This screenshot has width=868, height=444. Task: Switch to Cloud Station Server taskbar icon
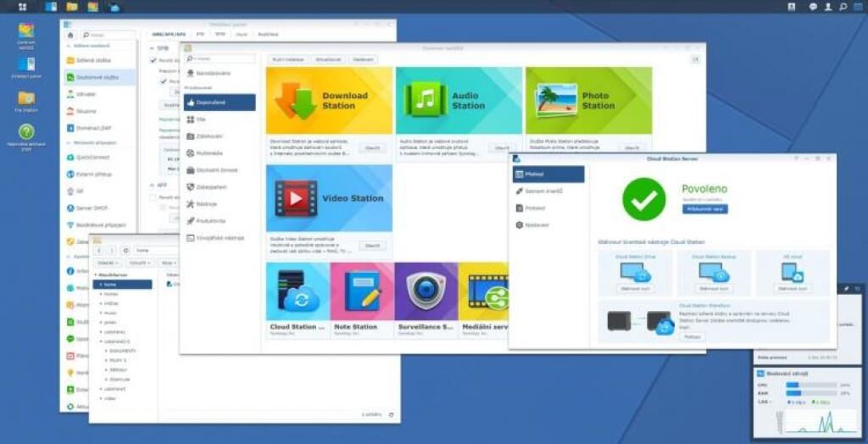pyautogui.click(x=114, y=7)
